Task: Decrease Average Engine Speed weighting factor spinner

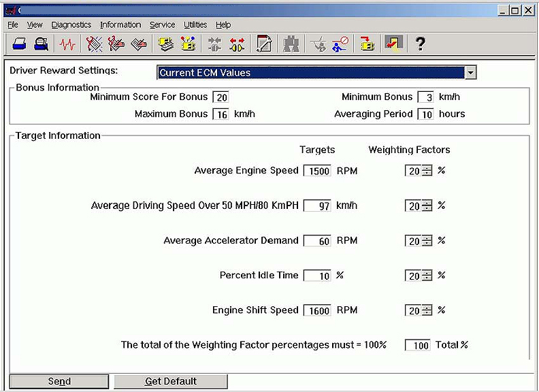Action: click(x=427, y=174)
